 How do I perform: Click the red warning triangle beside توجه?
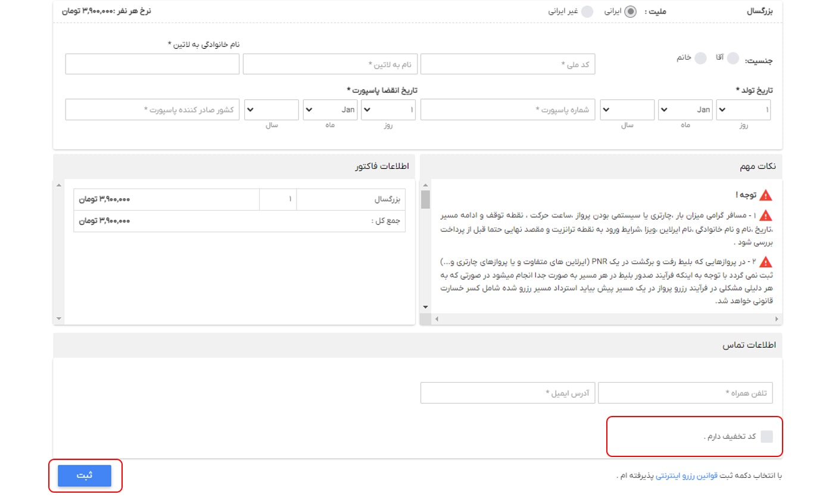point(767,193)
